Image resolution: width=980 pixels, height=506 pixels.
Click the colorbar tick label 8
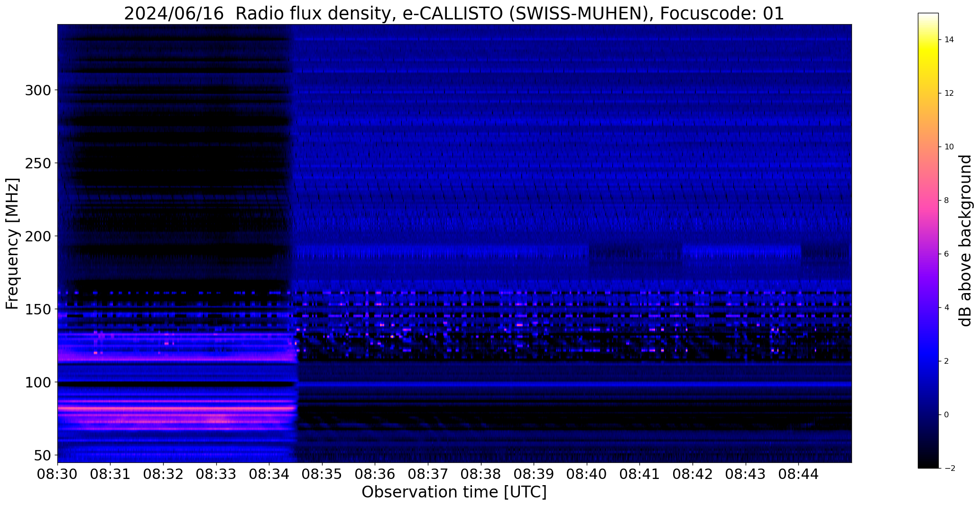tap(946, 201)
